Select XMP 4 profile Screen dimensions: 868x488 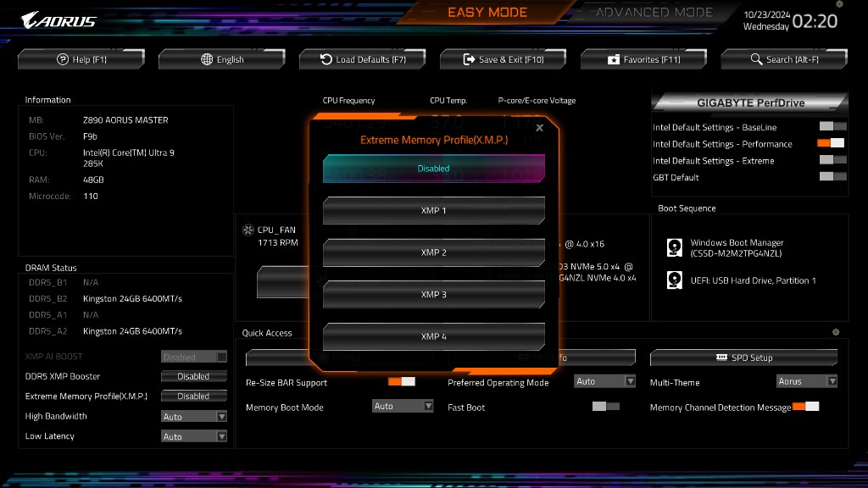(x=433, y=336)
